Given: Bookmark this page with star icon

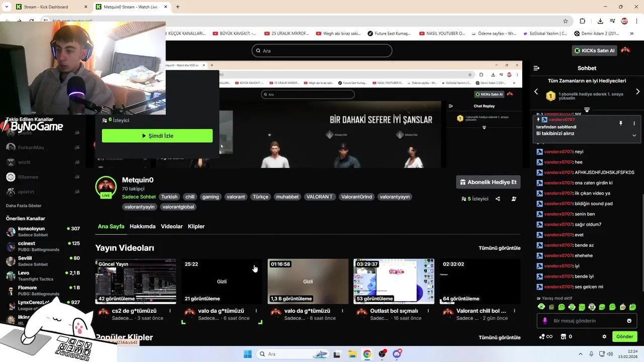Looking at the screenshot, I should pyautogui.click(x=566, y=21).
